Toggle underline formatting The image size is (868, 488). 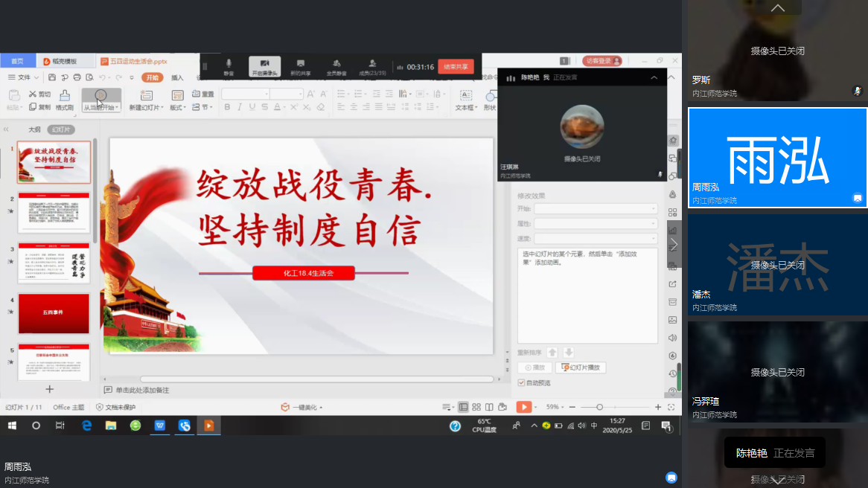[x=252, y=107]
